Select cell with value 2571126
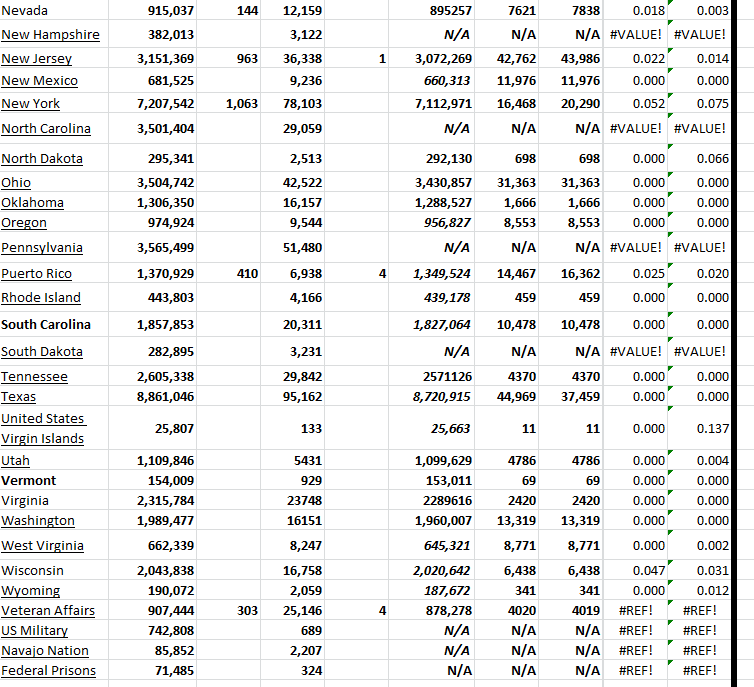Viewport: 754px width, 687px height. pyautogui.click(x=431, y=377)
